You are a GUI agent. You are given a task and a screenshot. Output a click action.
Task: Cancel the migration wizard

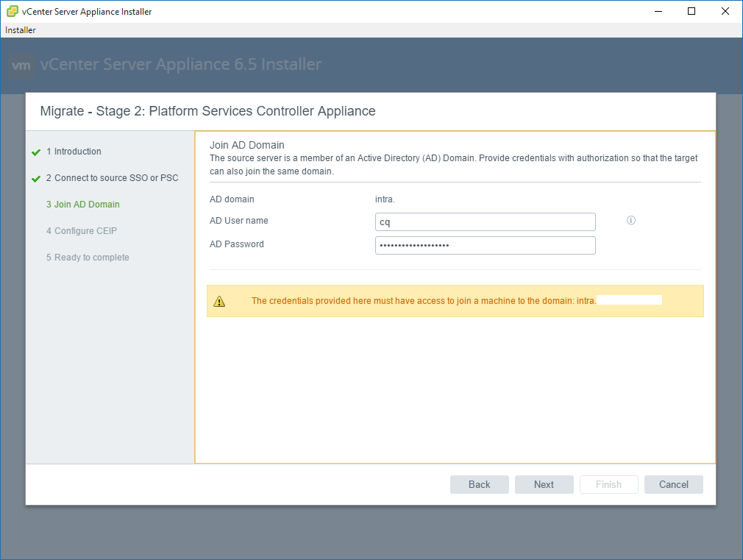(x=673, y=484)
